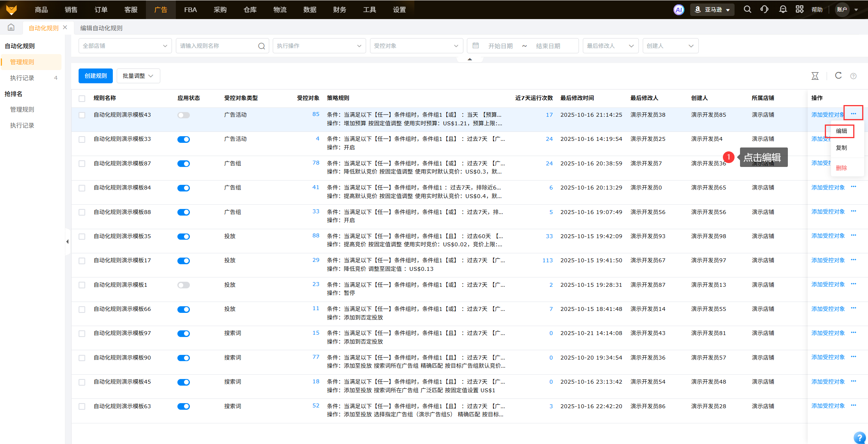Expand the 最后修改人 filter dropdown

point(610,46)
